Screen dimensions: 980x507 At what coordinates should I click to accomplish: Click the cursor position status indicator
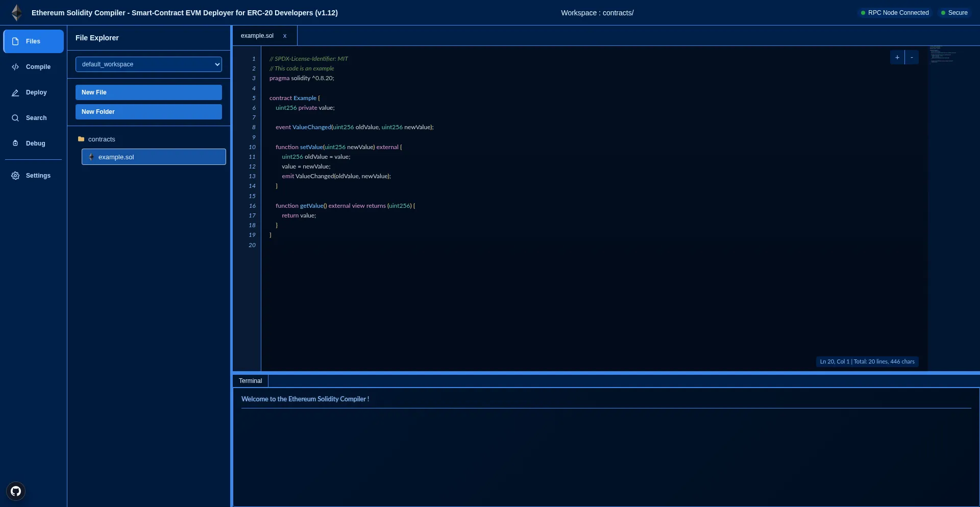tap(867, 361)
